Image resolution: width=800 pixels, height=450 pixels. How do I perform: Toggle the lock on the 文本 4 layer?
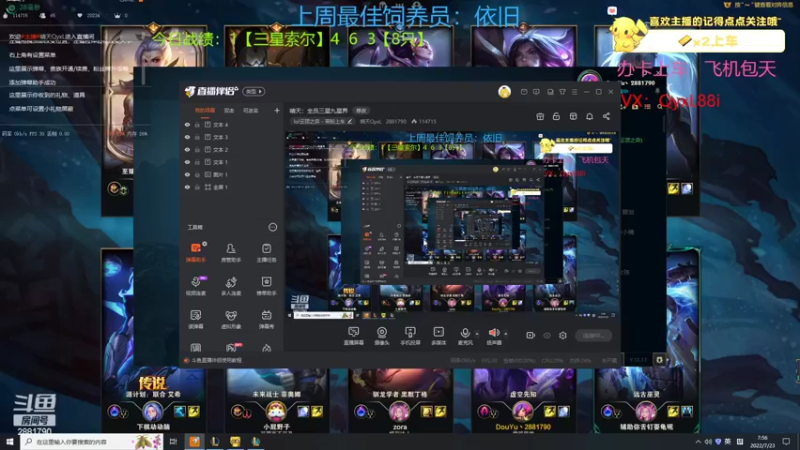(x=197, y=124)
